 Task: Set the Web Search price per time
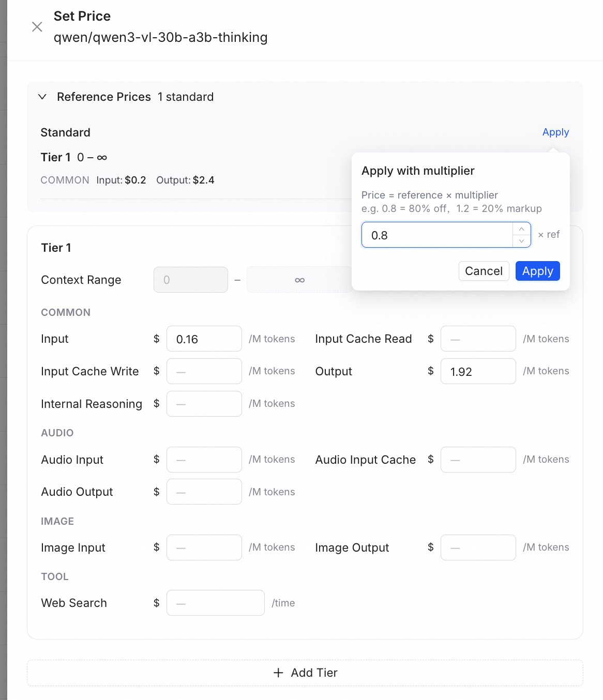[x=216, y=603]
